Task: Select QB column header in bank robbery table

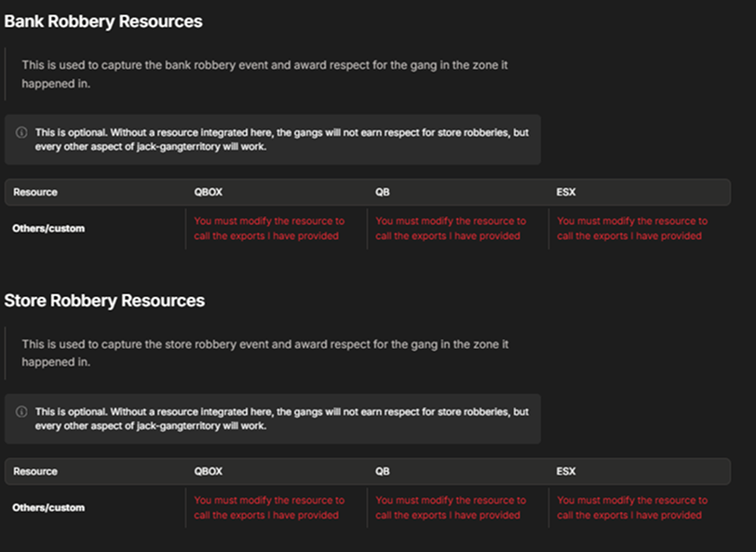Action: click(383, 192)
